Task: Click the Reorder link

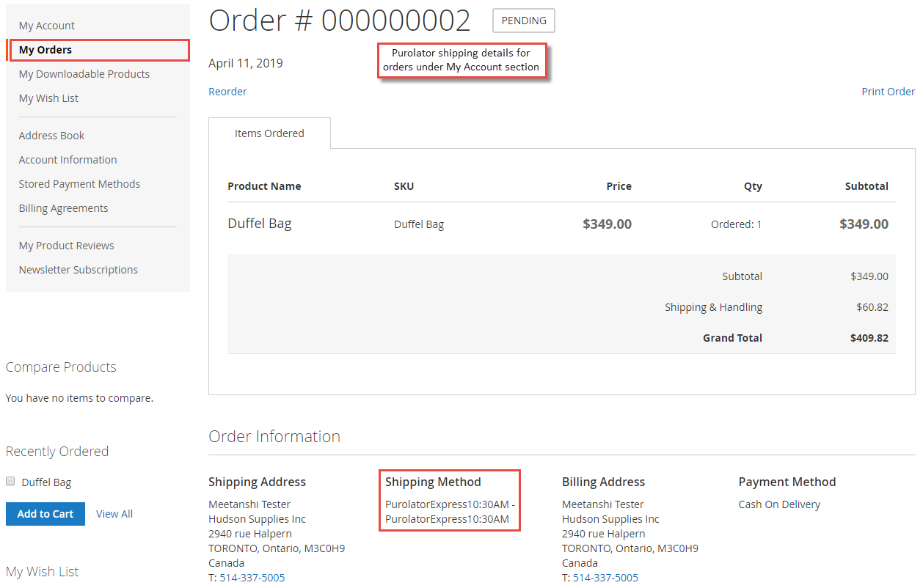Action: [x=227, y=92]
